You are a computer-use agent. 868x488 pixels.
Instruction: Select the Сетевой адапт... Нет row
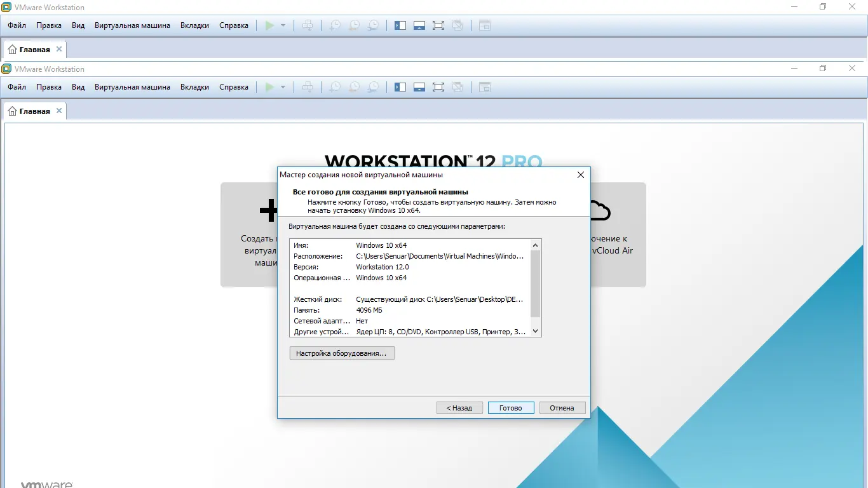[410, 321]
